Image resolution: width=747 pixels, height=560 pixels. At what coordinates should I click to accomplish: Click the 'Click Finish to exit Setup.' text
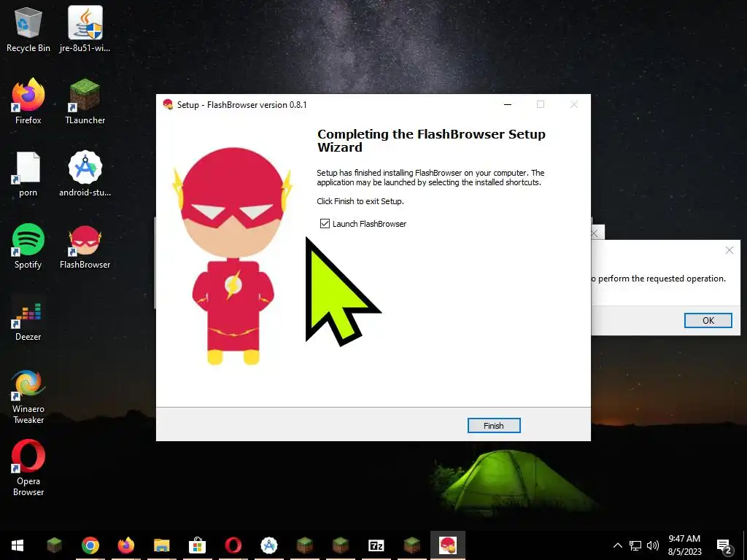[x=360, y=201]
